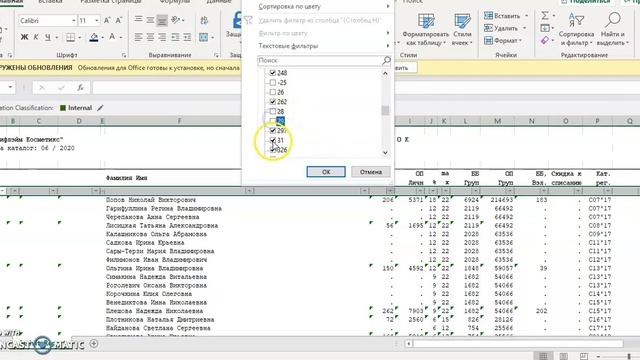Toggle italic (К) formatting
This screenshot has width=640, height=360.
click(x=36, y=38)
